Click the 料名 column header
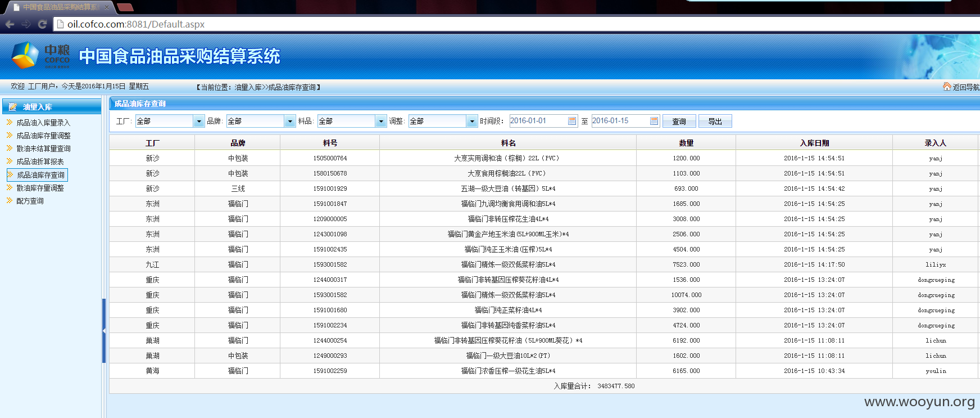 508,143
